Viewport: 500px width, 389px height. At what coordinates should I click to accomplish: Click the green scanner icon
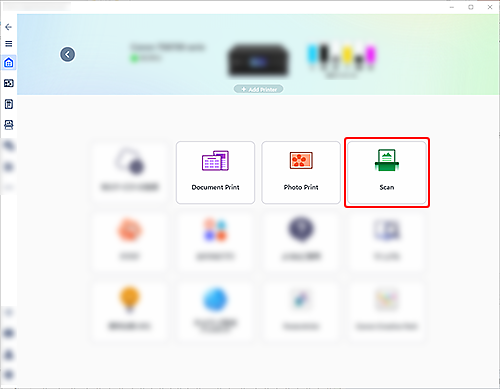click(x=387, y=160)
